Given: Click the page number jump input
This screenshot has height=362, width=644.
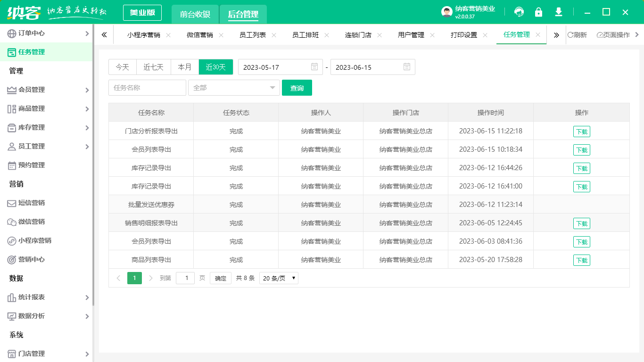Looking at the screenshot, I should (x=185, y=278).
